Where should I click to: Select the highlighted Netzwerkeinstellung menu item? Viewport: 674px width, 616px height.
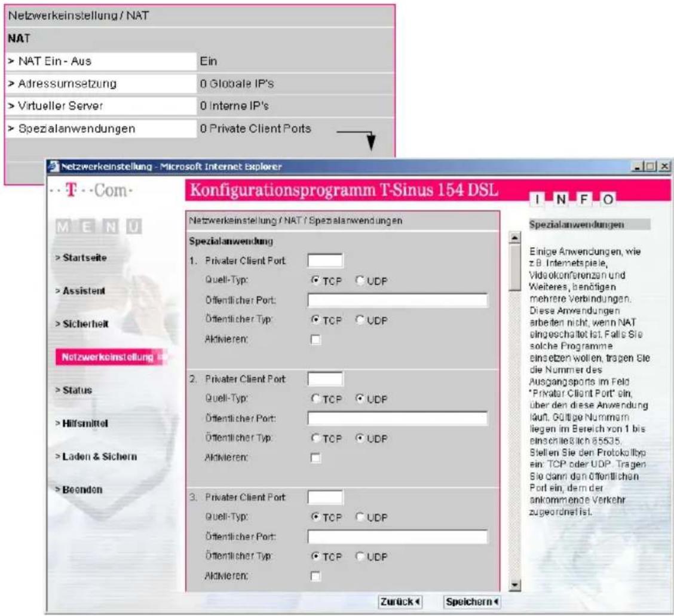point(109,357)
